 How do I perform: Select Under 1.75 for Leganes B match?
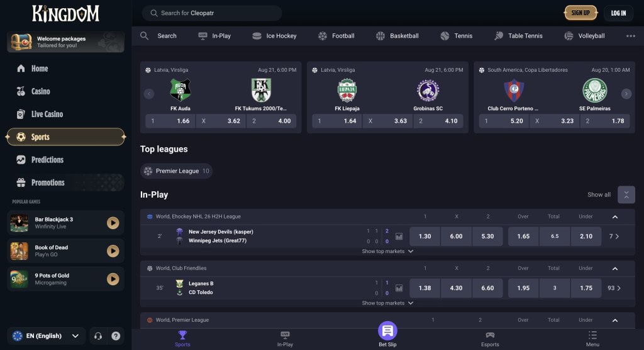pos(586,288)
